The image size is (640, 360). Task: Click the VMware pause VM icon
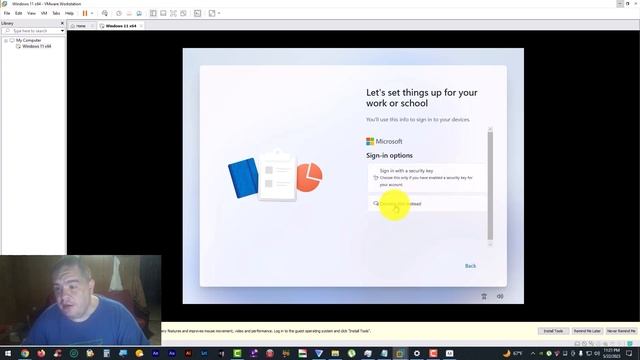pos(85,13)
